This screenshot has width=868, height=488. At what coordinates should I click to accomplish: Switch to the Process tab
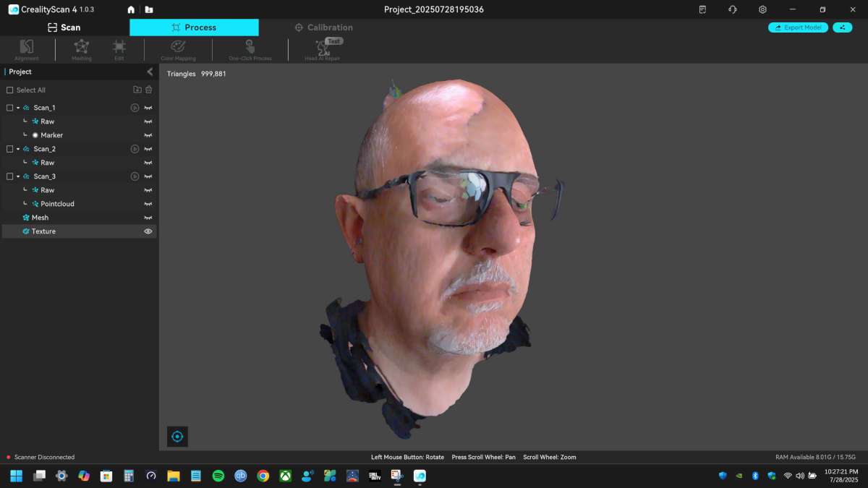[x=194, y=27]
